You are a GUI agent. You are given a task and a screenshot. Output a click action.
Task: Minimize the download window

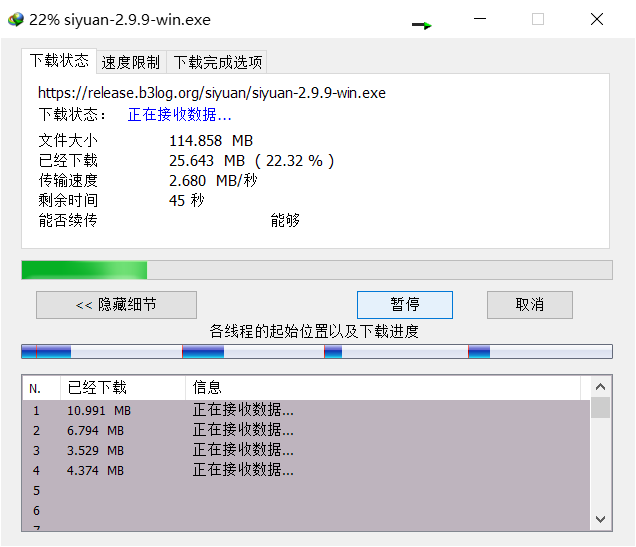480,19
